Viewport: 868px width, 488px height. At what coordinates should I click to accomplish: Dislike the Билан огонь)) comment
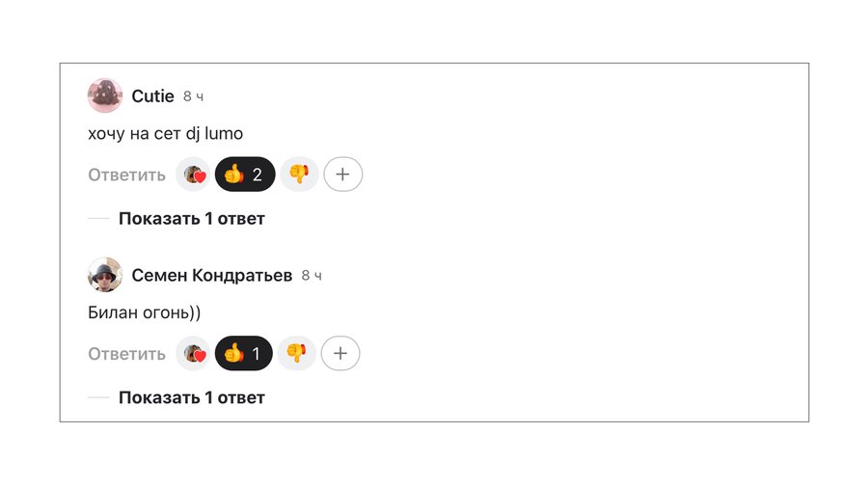[x=297, y=354]
